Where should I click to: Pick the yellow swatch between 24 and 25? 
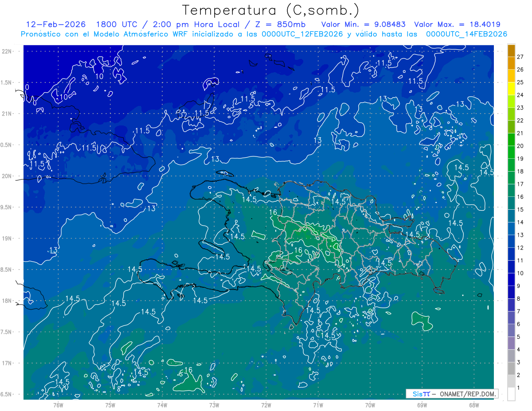click(x=511, y=89)
